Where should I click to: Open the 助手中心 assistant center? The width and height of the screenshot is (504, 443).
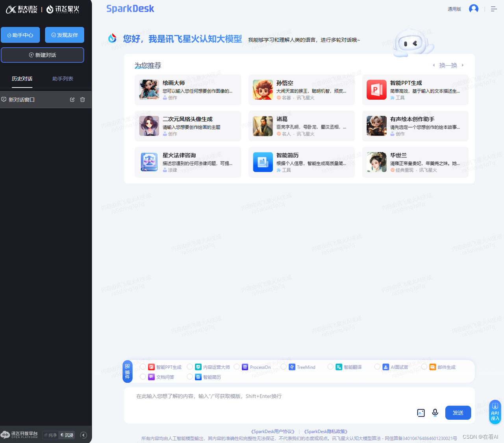pyautogui.click(x=20, y=35)
